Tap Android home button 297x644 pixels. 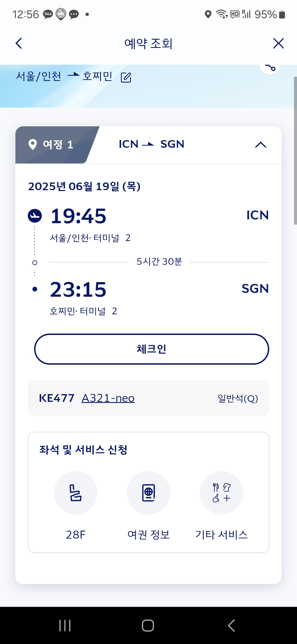pyautogui.click(x=148, y=625)
